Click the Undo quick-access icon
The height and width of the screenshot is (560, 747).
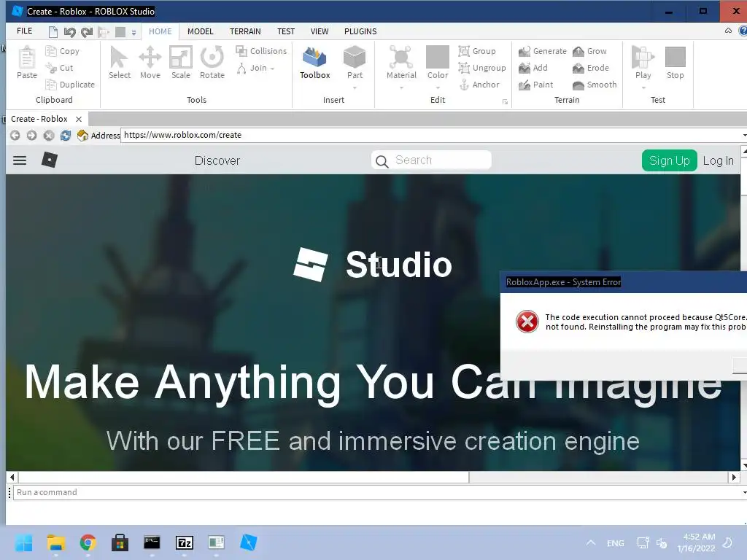(x=69, y=32)
